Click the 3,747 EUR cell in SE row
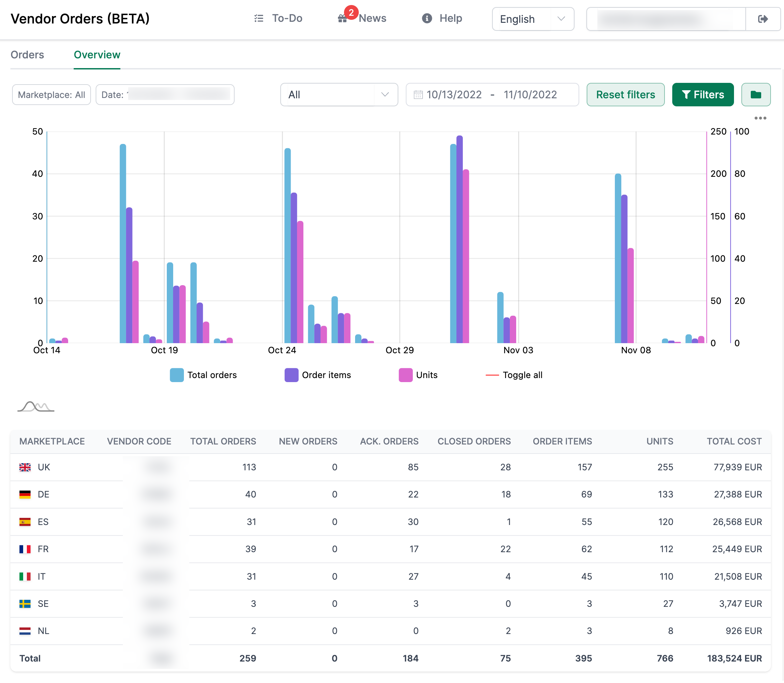Viewport: 784px width, 683px height. click(740, 604)
